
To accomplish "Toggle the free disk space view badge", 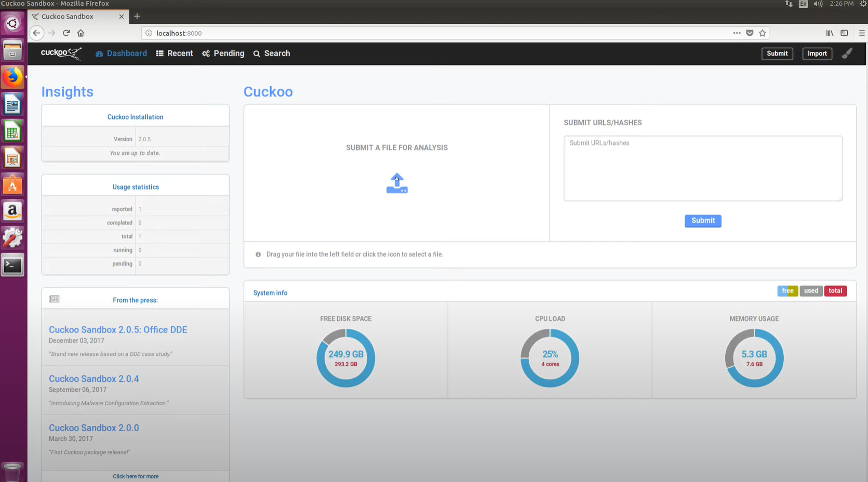I will (x=787, y=291).
